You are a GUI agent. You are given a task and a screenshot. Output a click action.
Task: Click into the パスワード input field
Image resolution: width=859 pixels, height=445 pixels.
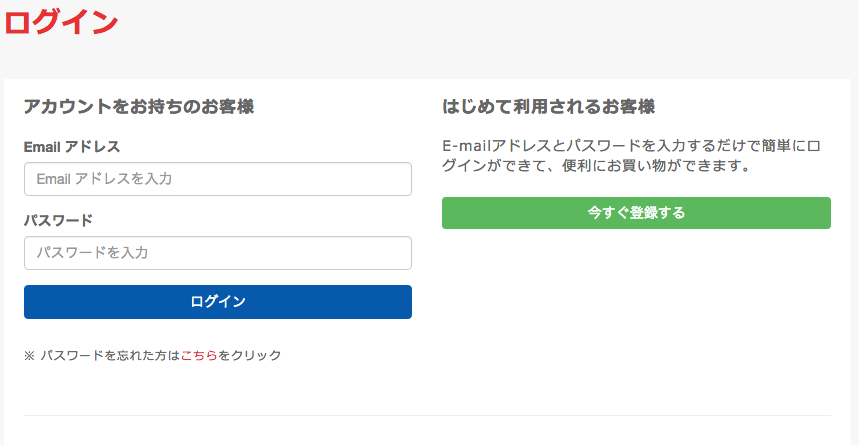(x=217, y=253)
